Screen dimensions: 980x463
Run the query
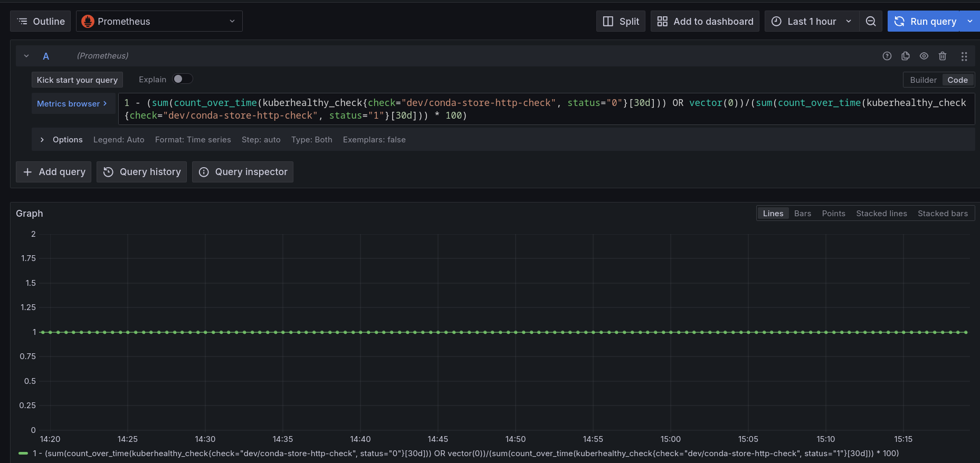pos(924,21)
